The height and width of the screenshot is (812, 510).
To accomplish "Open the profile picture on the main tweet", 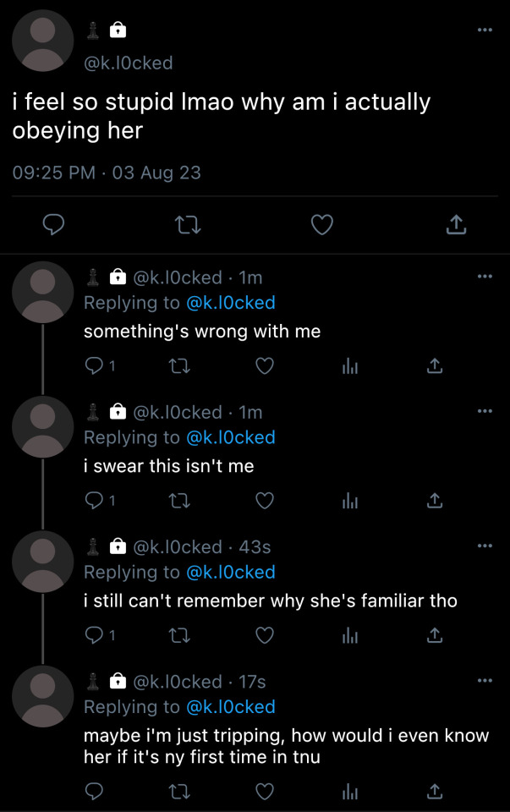I will tap(44, 41).
